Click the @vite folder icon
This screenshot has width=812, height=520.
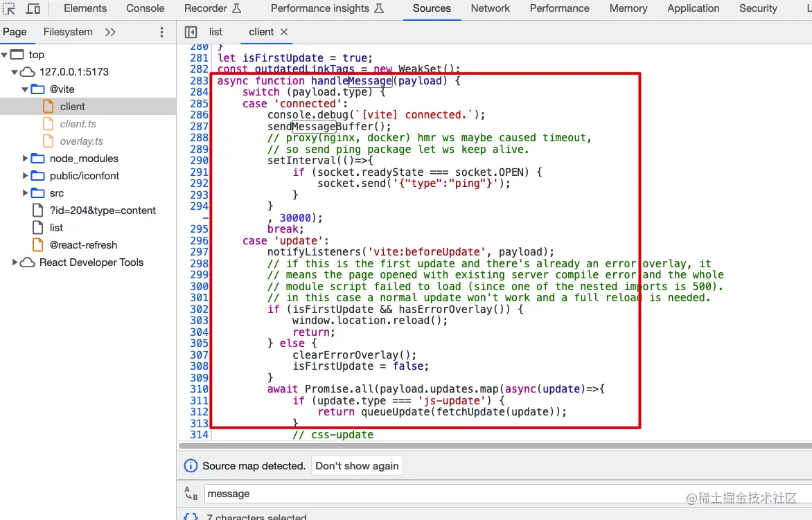coord(38,89)
